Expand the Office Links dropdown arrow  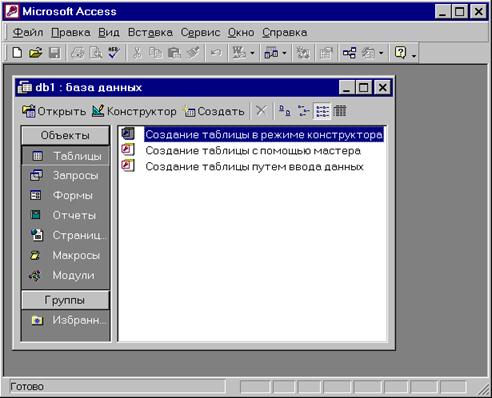pyautogui.click(x=252, y=53)
